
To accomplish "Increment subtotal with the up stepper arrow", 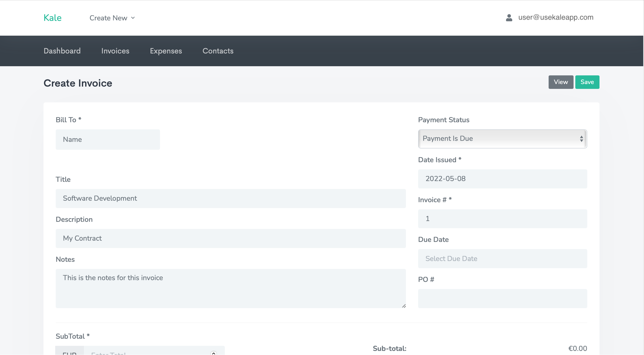I will click(214, 353).
